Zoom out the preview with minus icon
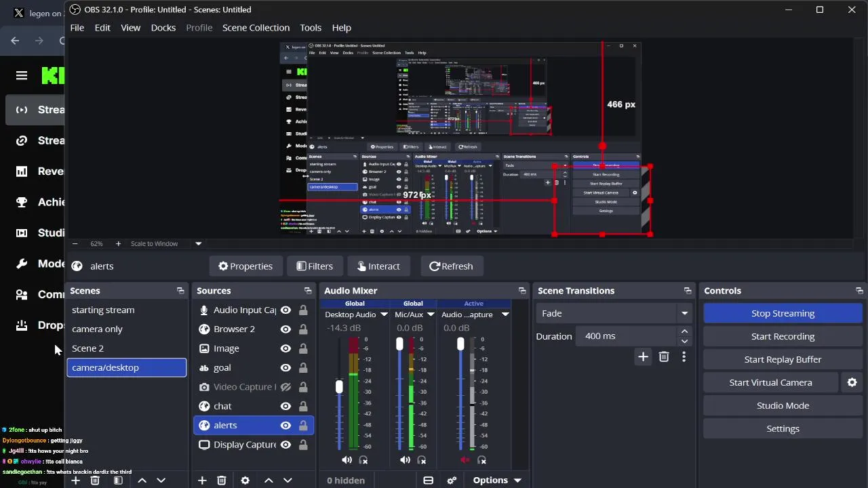Image resolution: width=868 pixels, height=488 pixels. pos(75,243)
